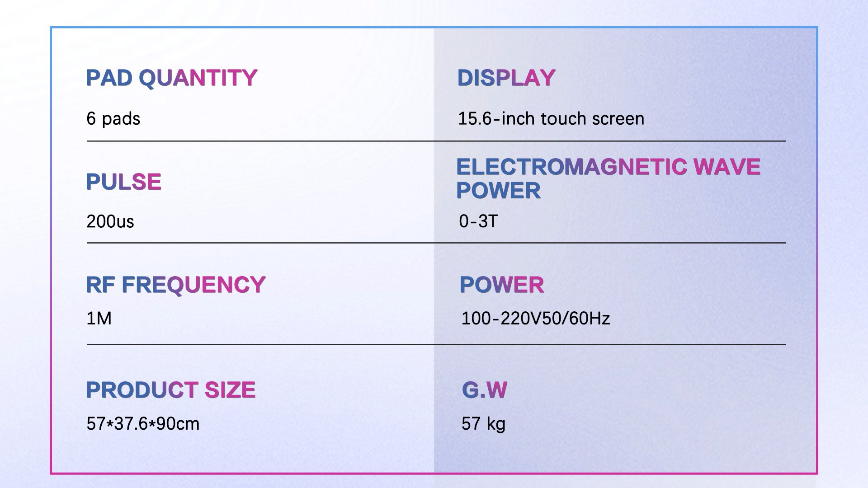This screenshot has width=868, height=488.
Task: Click the PULSE heading
Action: pos(123,182)
